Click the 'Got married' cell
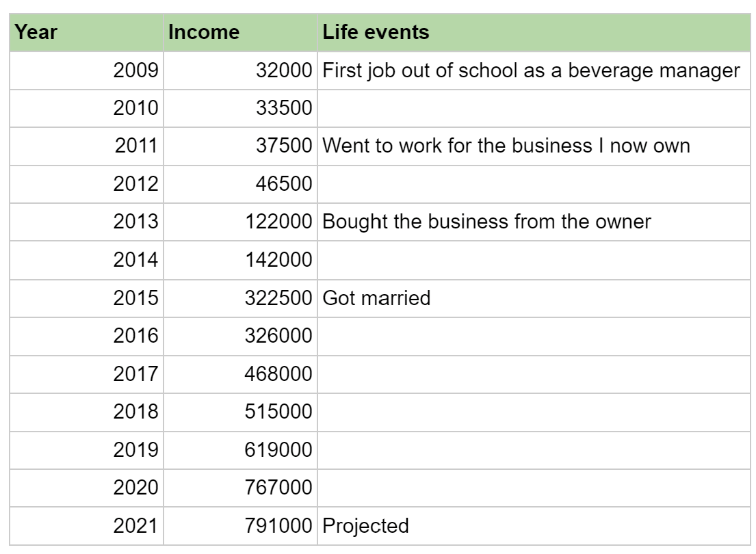 pos(534,298)
